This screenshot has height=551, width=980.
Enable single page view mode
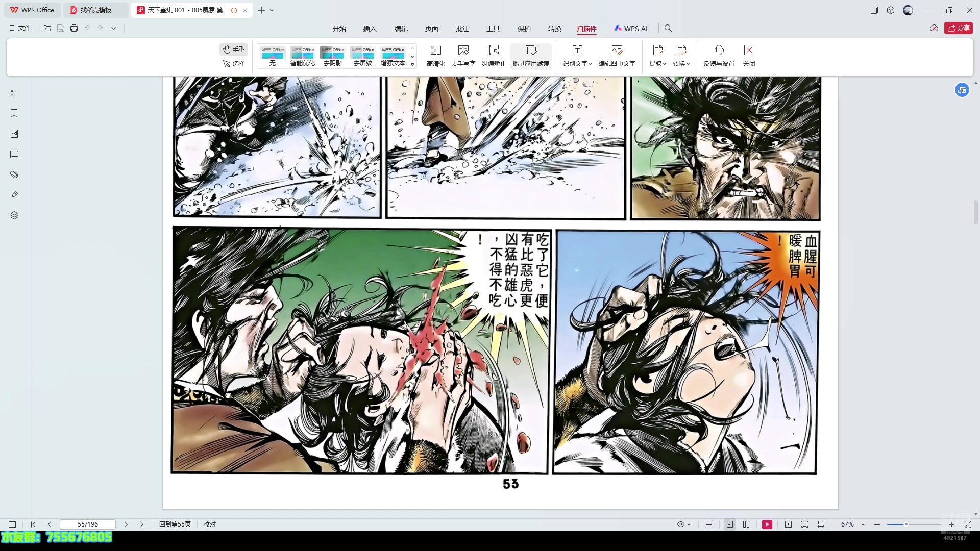[x=730, y=524]
